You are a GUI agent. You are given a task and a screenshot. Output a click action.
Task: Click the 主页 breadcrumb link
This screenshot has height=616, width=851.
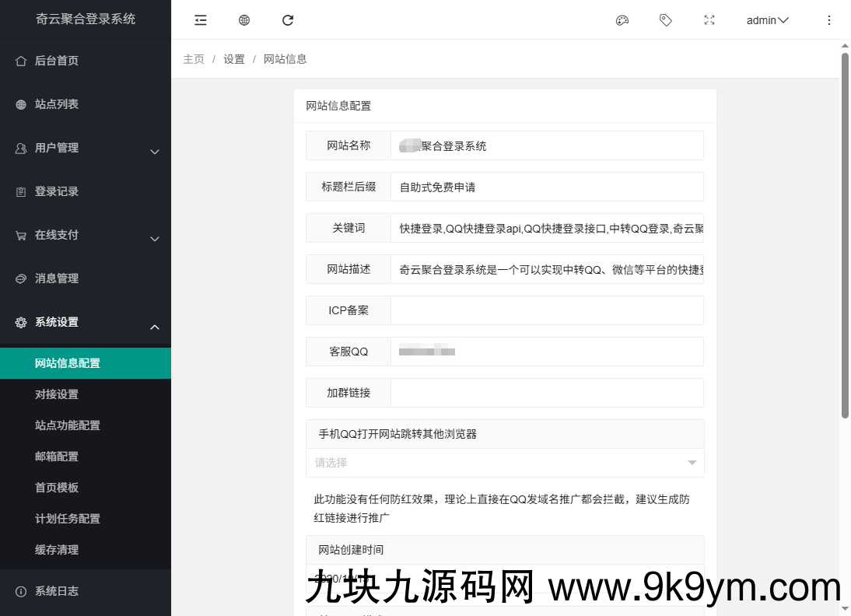(x=194, y=59)
